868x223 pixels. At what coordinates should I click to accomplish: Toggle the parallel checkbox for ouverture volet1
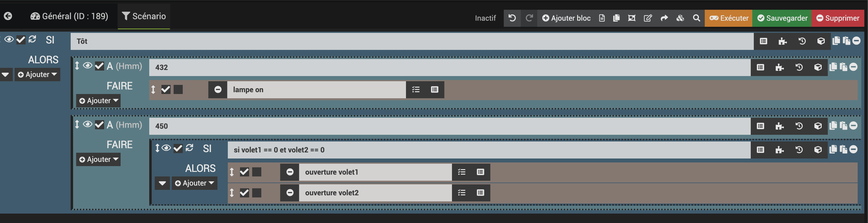[257, 172]
